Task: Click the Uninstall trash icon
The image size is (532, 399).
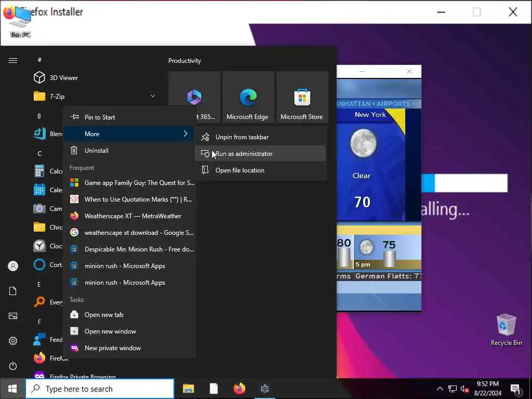Action: [x=74, y=150]
